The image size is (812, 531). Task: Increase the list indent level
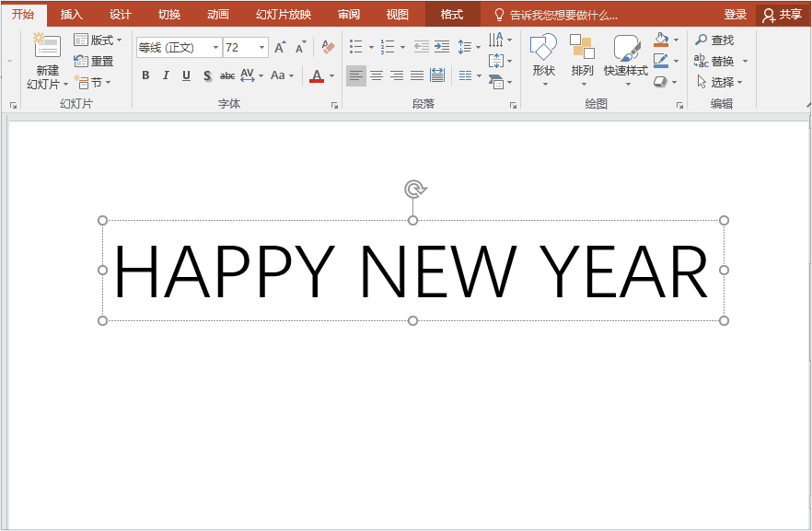point(442,47)
